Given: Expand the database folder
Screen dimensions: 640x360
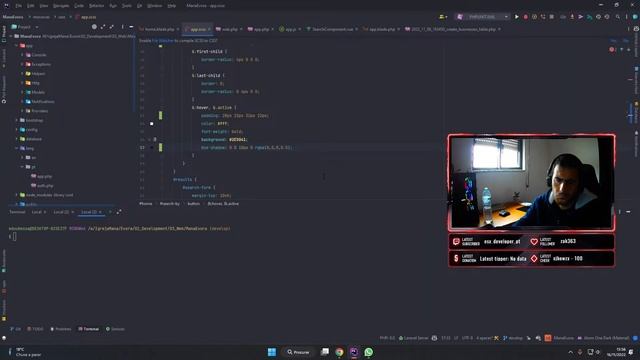Looking at the screenshot, I should tap(16, 139).
